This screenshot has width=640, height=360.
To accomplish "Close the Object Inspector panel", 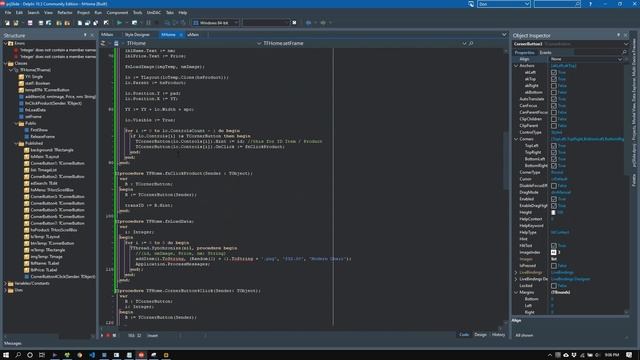I will (x=625, y=36).
